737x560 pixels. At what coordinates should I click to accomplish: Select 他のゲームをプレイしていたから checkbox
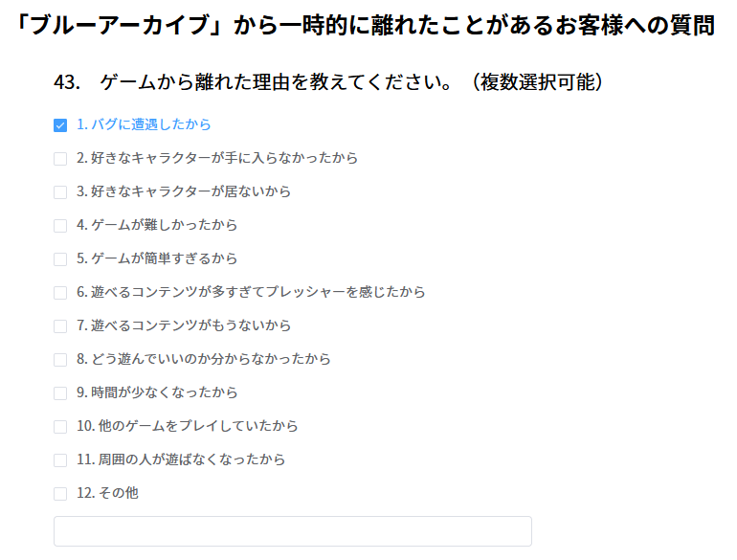(x=60, y=427)
